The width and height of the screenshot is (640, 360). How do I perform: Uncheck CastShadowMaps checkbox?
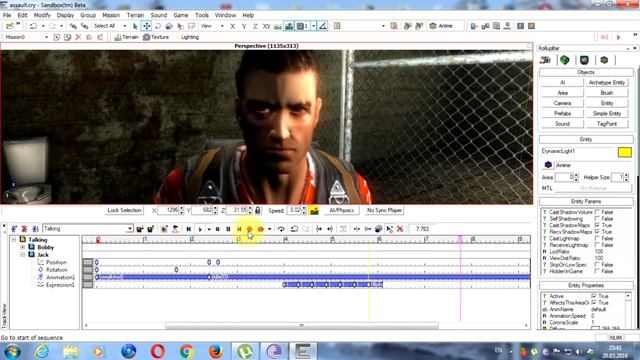click(x=598, y=225)
